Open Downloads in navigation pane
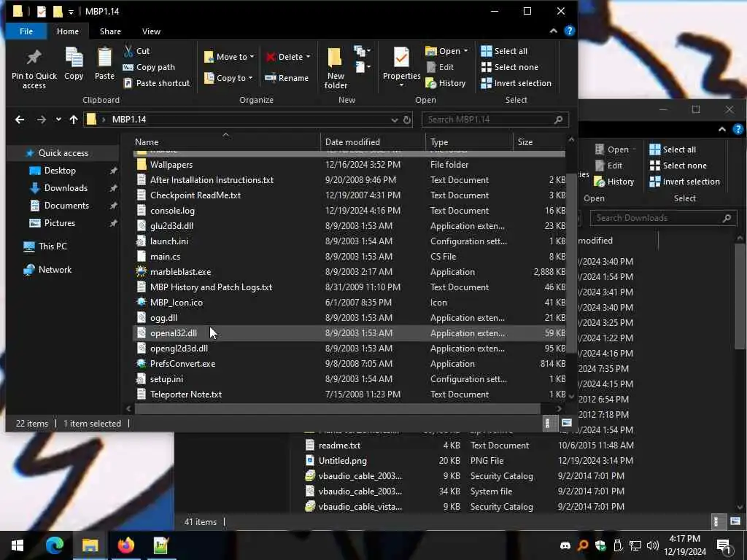Viewport: 747px width, 560px height. pyautogui.click(x=66, y=188)
